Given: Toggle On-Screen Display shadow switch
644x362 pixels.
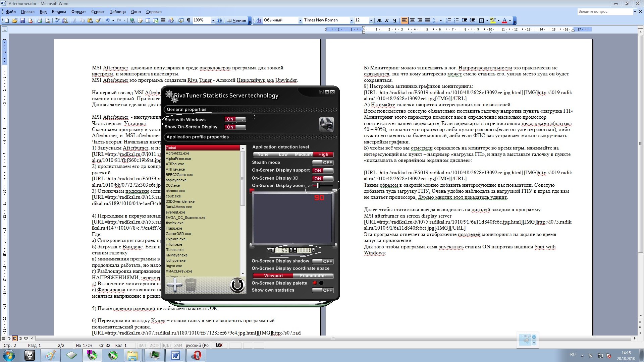Looking at the screenshot, I should [x=322, y=261].
